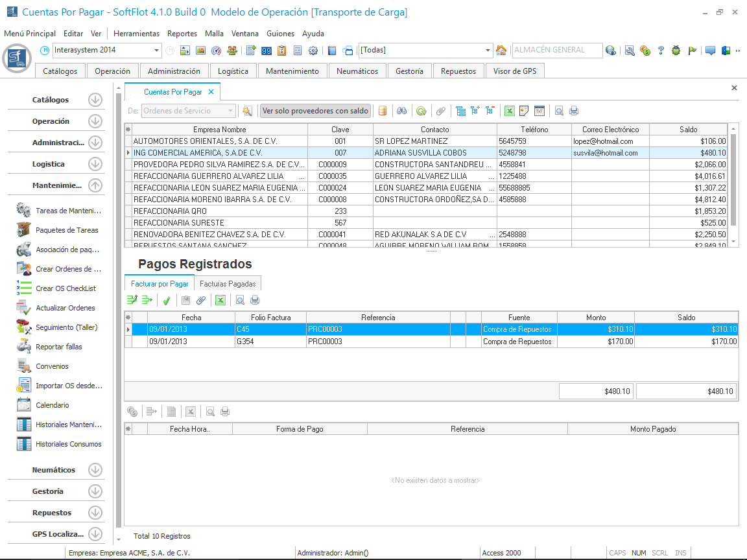Viewport: 747px width, 560px height.
Task: Click the printer icon in providers toolbar
Action: pyautogui.click(x=574, y=111)
